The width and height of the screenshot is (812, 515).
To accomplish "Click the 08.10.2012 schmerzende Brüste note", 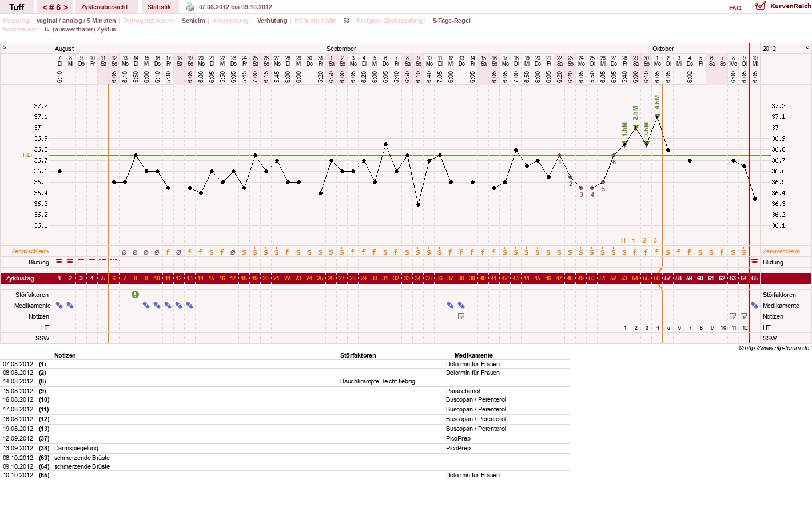I will click(82, 458).
